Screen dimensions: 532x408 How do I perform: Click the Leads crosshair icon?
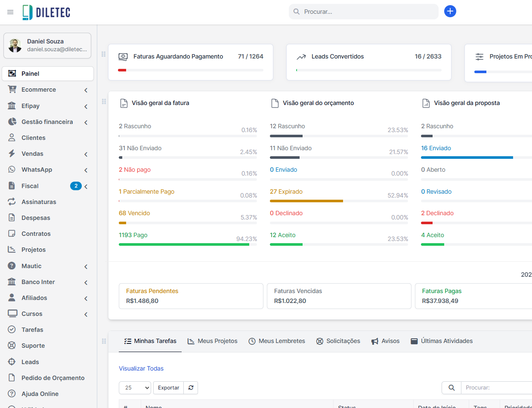[12, 362]
